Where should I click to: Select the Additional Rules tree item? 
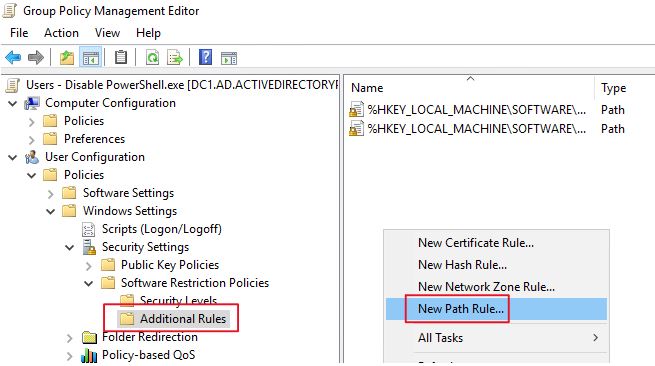click(x=183, y=319)
